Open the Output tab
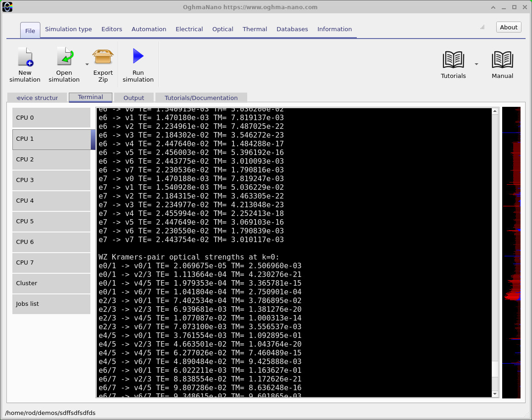 (133, 98)
